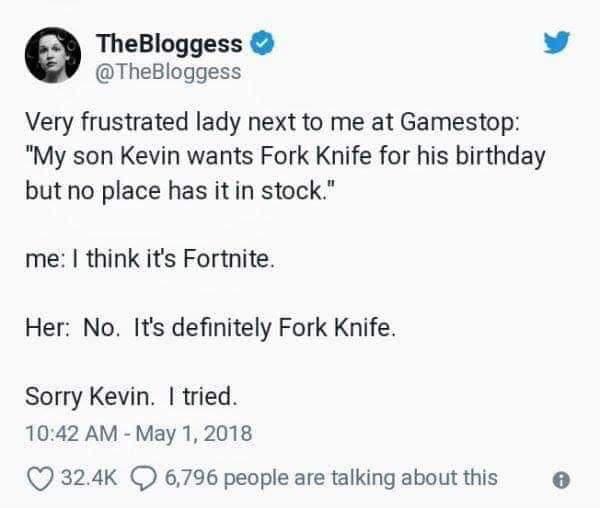Click the line "me: I think it's Fortnite."
This screenshot has width=600, height=508.
[148, 260]
